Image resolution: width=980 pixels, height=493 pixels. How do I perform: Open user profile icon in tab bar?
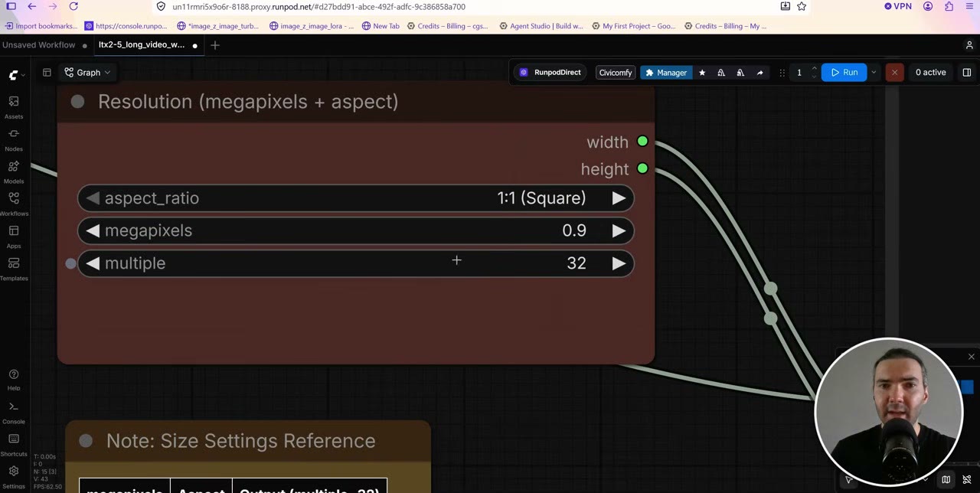click(969, 45)
